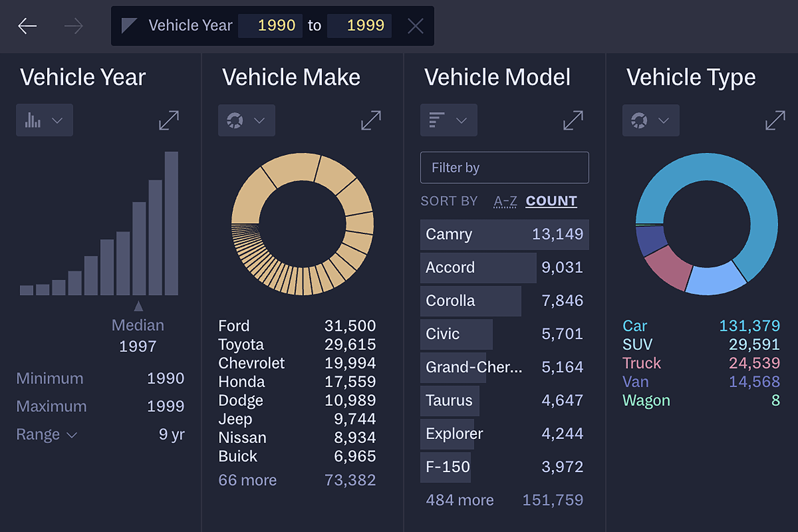Remove the Vehicle Year filter with the X

[415, 25]
